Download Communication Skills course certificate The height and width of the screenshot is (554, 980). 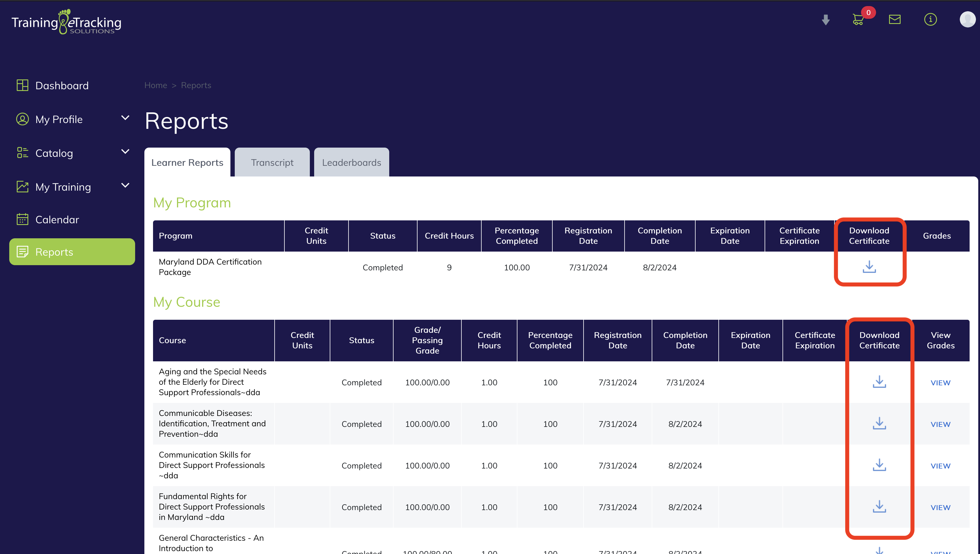point(879,464)
